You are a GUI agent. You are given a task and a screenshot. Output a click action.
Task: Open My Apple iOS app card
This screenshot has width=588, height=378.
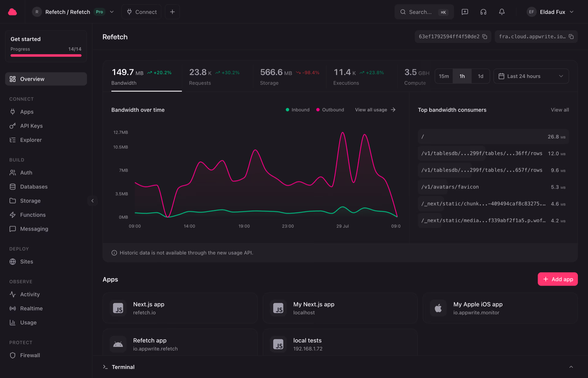tap(500, 308)
